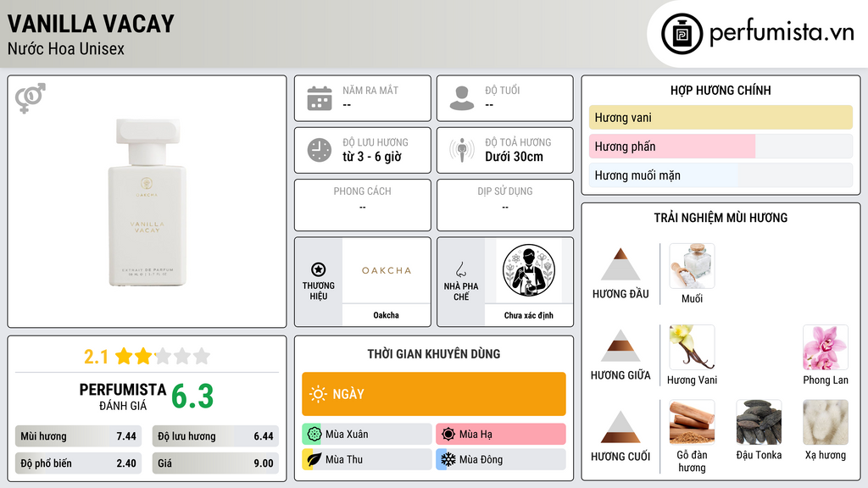Click the từ 3 - 6 giờ value
This screenshot has height=488, width=868.
pyautogui.click(x=371, y=157)
